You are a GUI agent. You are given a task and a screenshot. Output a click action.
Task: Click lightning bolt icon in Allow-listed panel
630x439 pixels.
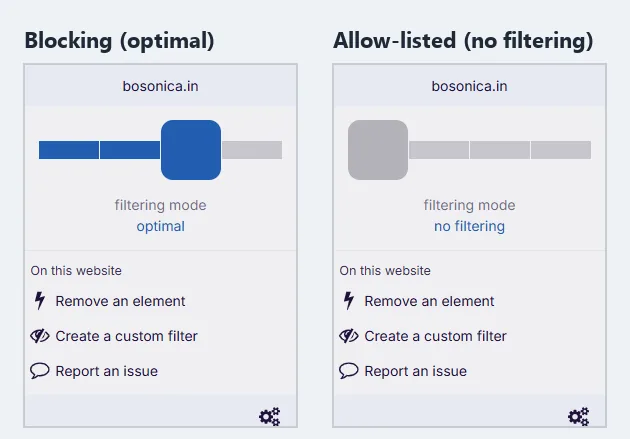[348, 300]
